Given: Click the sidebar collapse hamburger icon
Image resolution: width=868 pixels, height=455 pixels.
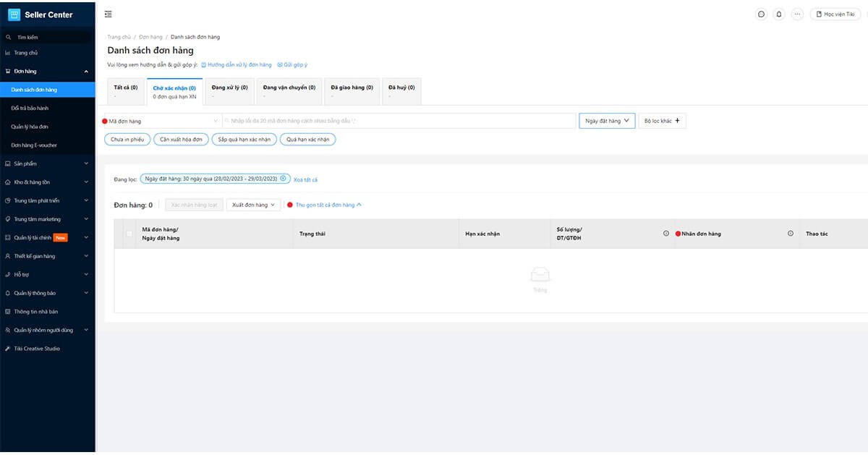Looking at the screenshot, I should [x=109, y=14].
